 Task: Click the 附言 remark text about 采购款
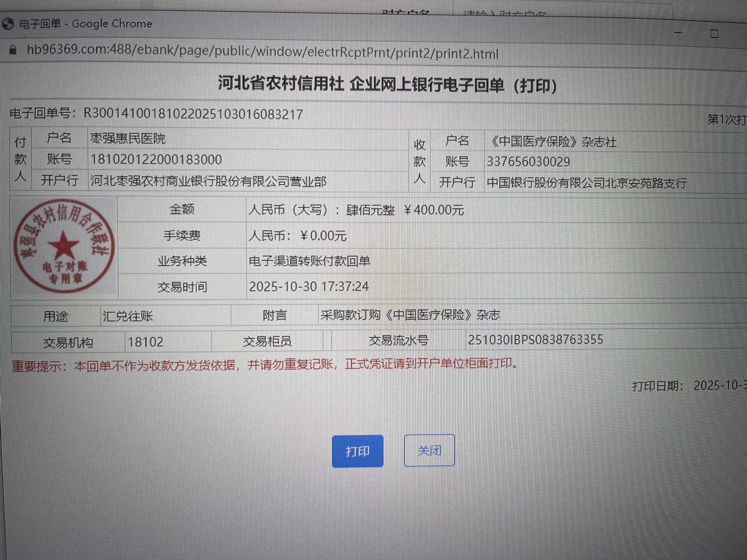pyautogui.click(x=410, y=315)
